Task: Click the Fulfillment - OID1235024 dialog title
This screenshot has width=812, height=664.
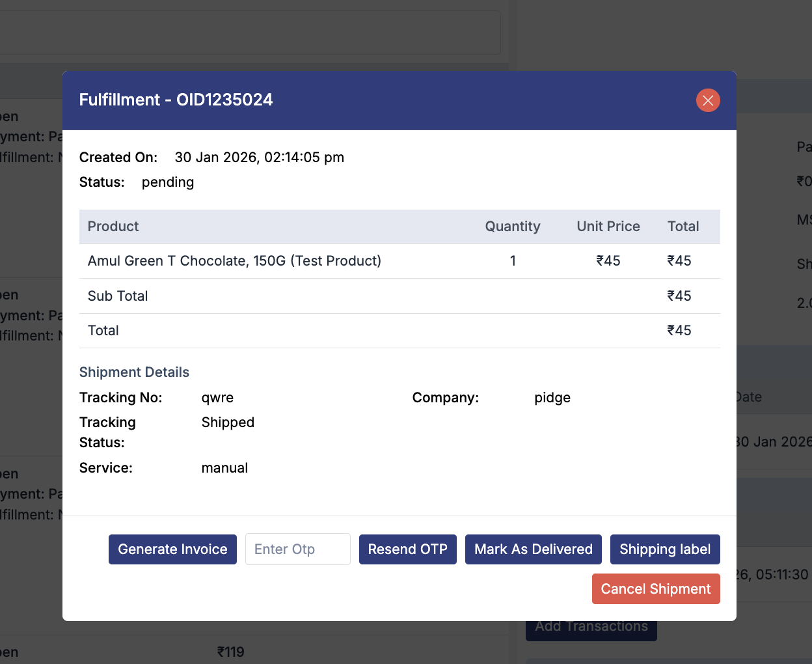Action: tap(176, 100)
